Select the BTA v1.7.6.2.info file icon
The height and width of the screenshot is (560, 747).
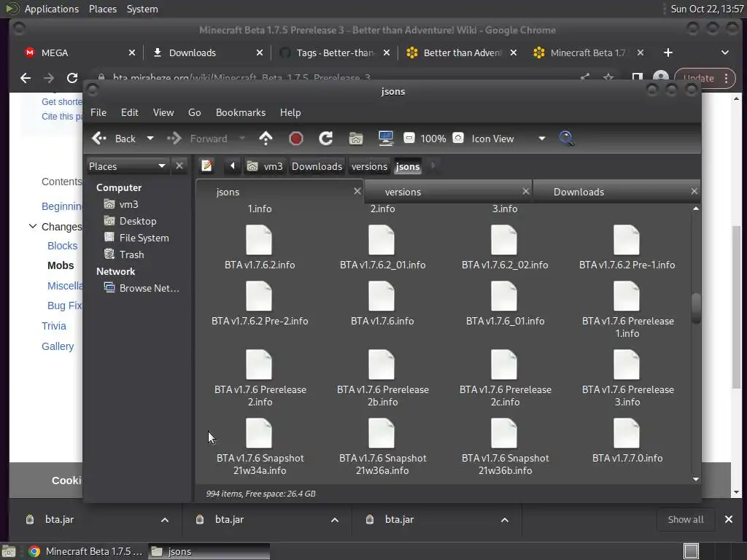click(259, 240)
